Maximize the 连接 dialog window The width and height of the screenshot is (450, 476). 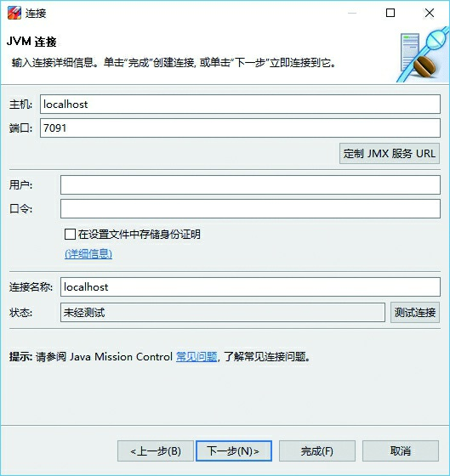click(x=390, y=13)
